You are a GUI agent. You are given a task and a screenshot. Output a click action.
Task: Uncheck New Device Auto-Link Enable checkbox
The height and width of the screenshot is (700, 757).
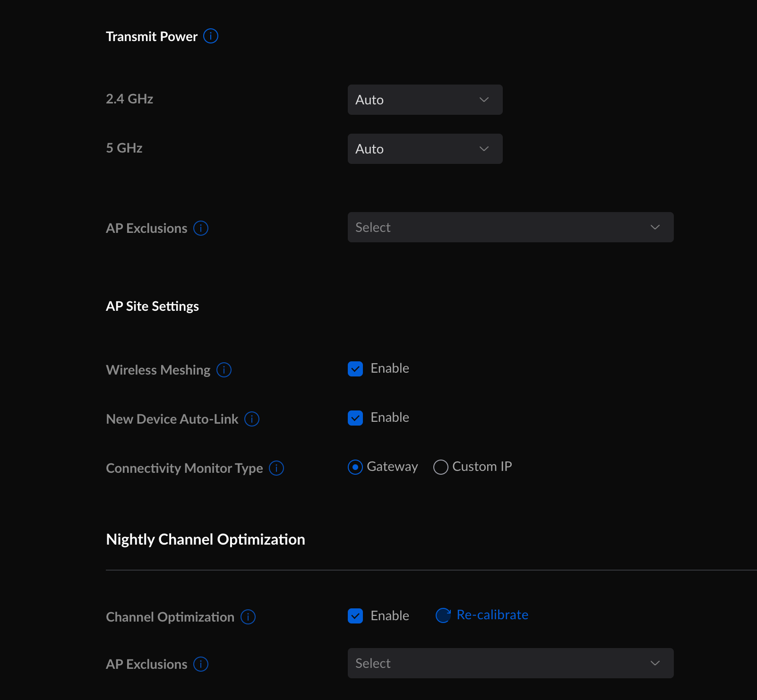click(x=355, y=418)
